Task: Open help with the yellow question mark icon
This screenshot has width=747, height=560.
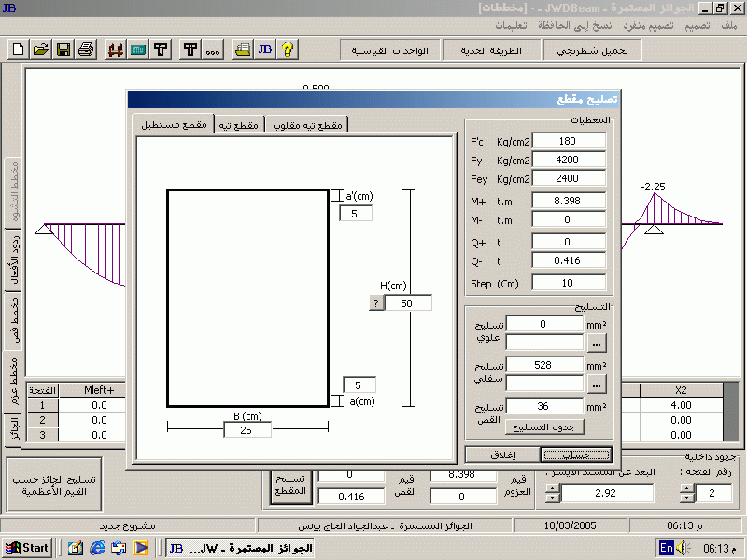Action: tap(287, 49)
